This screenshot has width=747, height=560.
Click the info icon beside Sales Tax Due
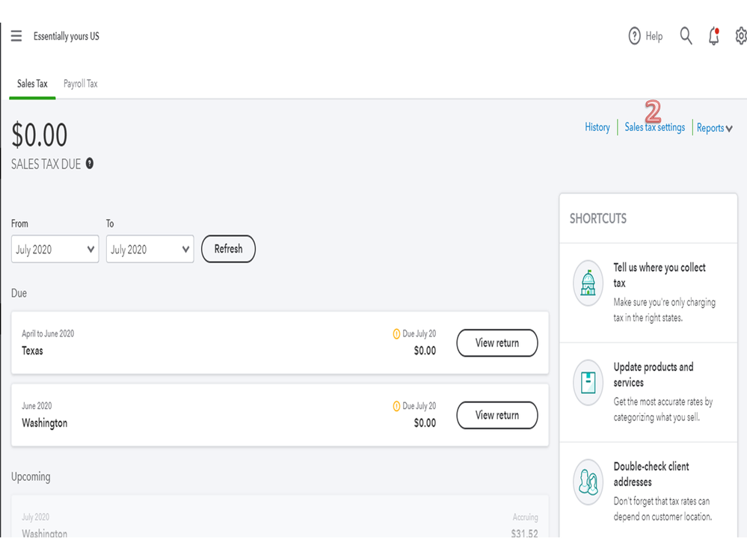click(90, 164)
